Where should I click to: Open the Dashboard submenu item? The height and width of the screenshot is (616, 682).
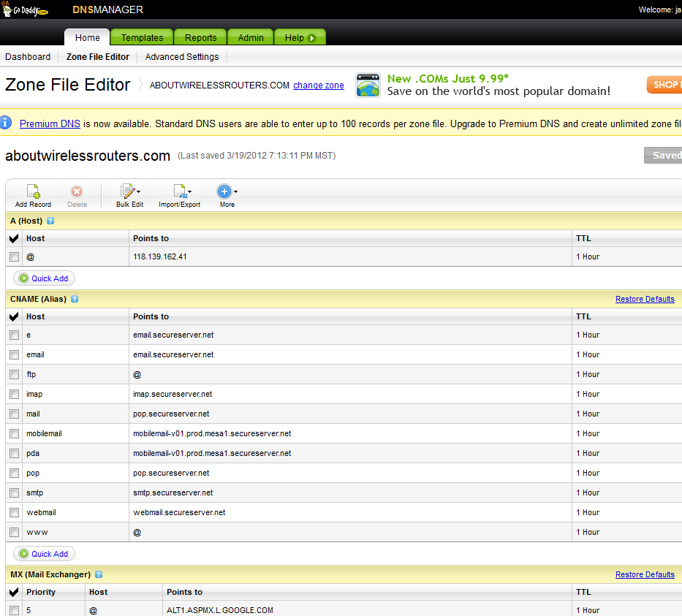click(x=28, y=57)
